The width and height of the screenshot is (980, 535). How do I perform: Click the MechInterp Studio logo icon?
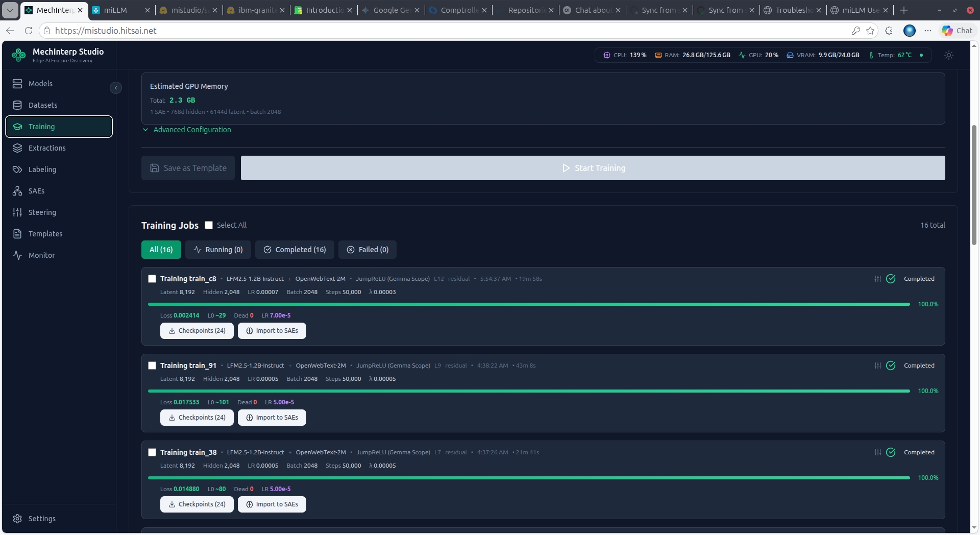click(x=19, y=55)
